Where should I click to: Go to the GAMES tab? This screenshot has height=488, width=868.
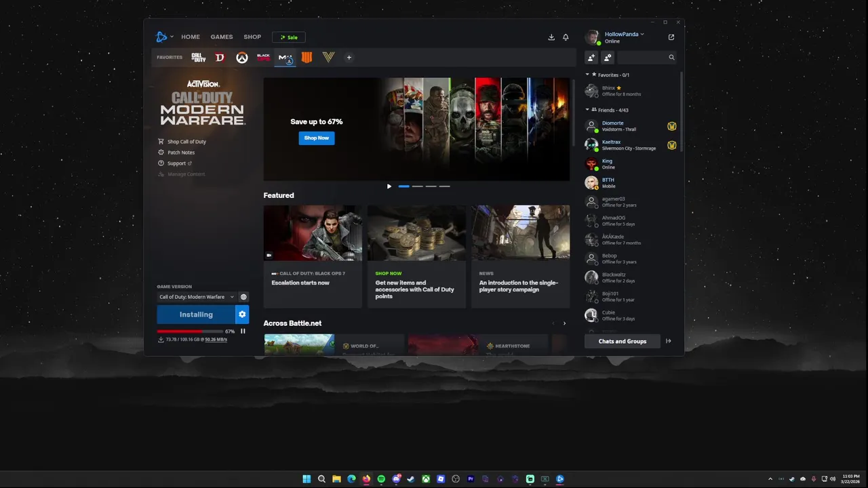(x=222, y=37)
